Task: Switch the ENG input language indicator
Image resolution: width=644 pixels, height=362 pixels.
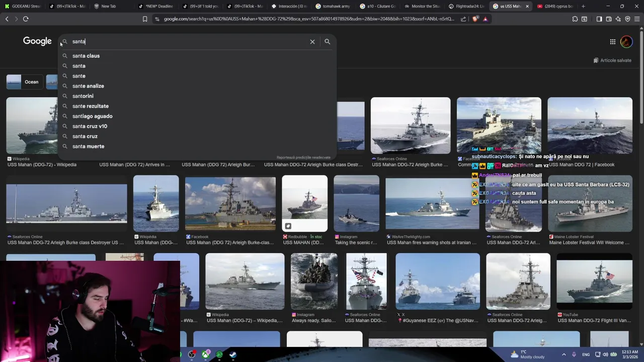Action: click(x=586, y=354)
